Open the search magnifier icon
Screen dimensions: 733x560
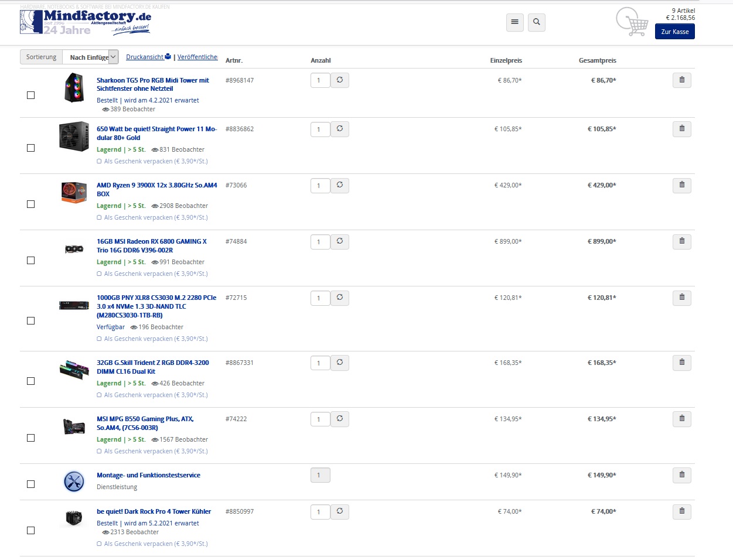[x=537, y=22]
